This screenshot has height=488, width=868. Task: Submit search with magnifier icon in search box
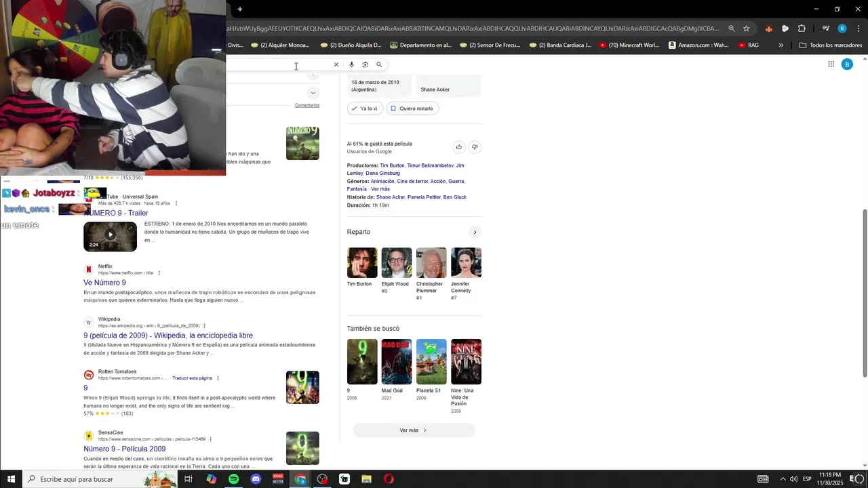[379, 64]
